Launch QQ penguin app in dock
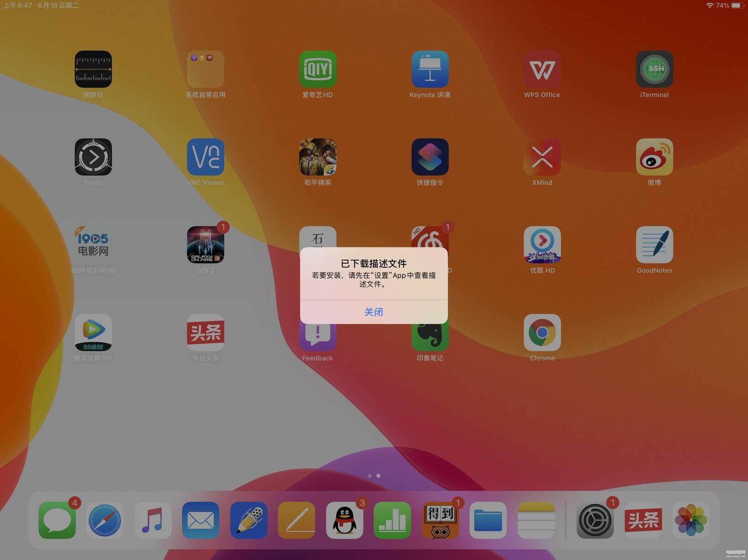The height and width of the screenshot is (560, 748). pos(345,520)
